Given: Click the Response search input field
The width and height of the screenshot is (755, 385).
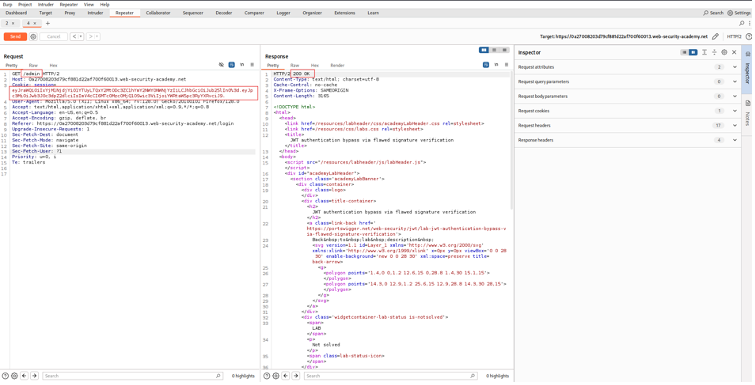Looking at the screenshot, I should pyautogui.click(x=391, y=376).
